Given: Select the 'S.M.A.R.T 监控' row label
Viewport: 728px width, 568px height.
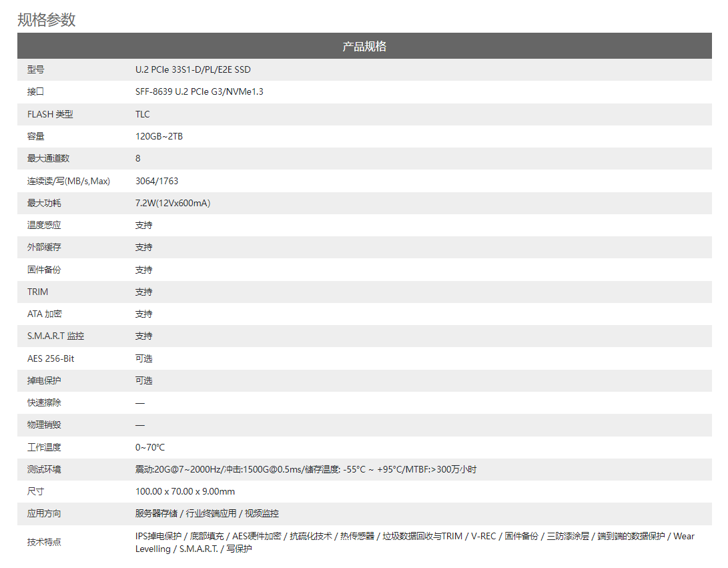Looking at the screenshot, I should [55, 336].
